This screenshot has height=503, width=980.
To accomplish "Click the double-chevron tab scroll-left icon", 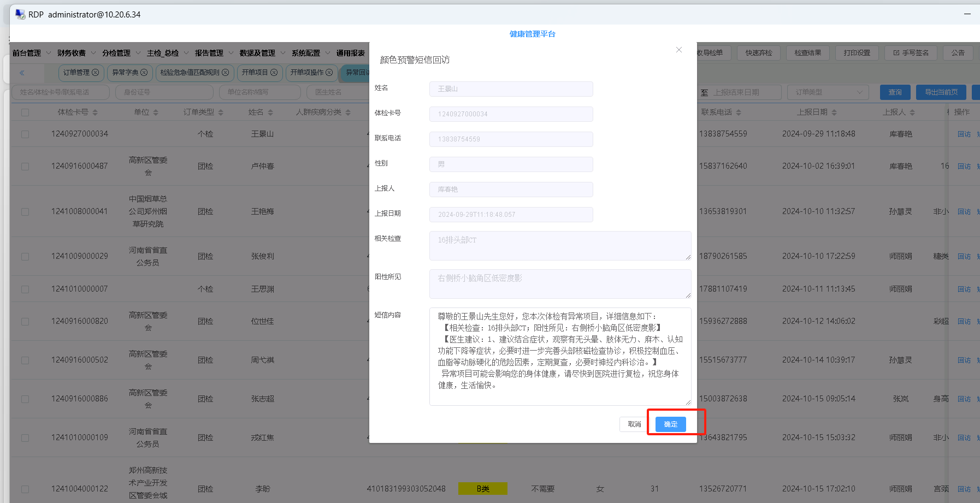I will tap(22, 73).
